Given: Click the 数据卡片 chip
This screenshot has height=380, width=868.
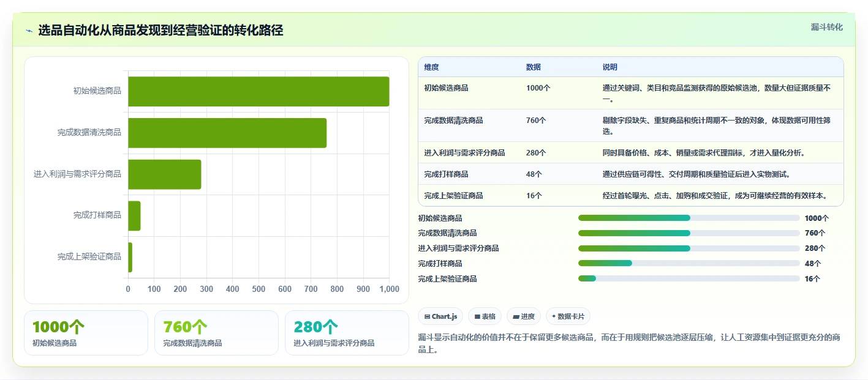Looking at the screenshot, I should pyautogui.click(x=568, y=316).
